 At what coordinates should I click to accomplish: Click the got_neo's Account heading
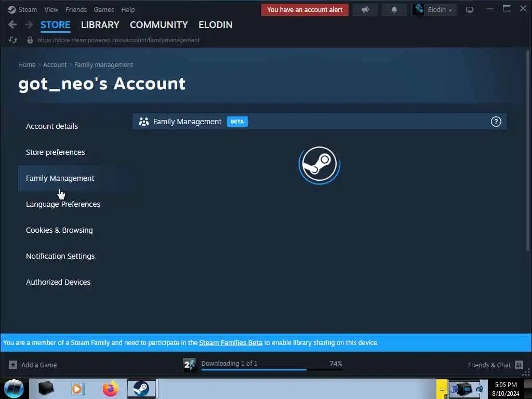pos(102,84)
